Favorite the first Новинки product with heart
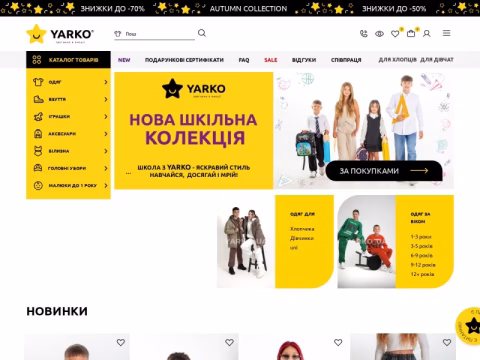The image size is (480, 360). (121, 342)
